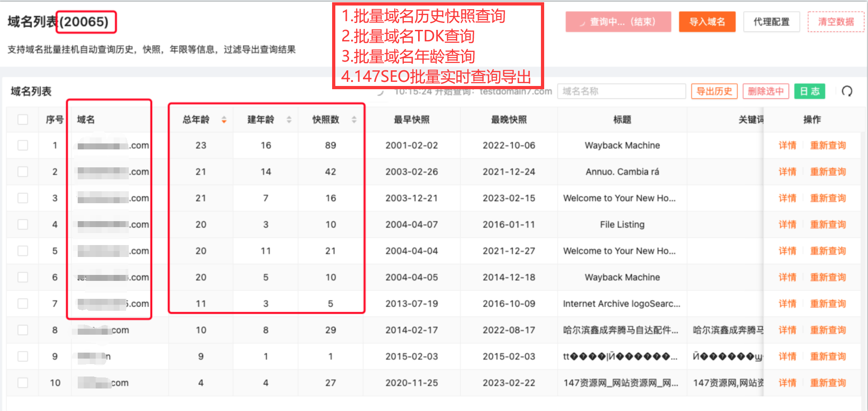Open 详情 for 哈尔滨鑫成奔腾 row
868x411 pixels.
(787, 330)
